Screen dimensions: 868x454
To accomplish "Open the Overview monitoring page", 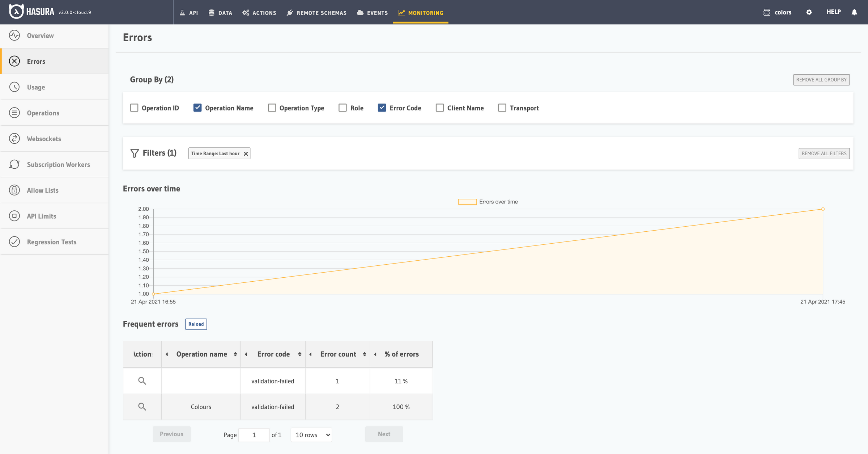I will (40, 35).
